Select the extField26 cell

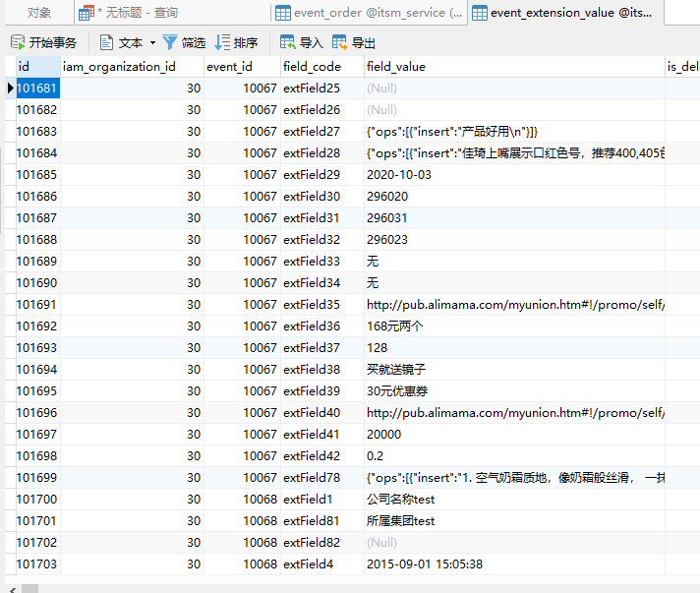pyautogui.click(x=322, y=110)
